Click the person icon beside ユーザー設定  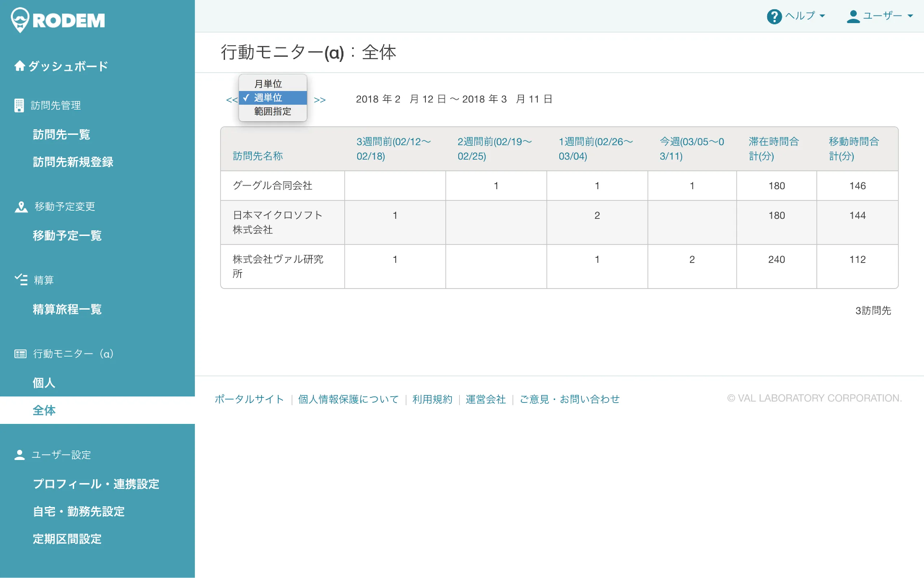click(x=19, y=455)
